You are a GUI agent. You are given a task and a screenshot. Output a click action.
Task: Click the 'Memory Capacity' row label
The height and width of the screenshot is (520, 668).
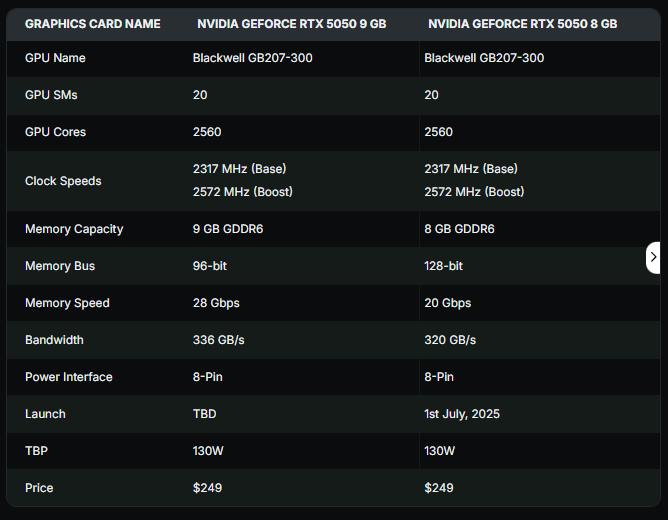[x=74, y=229]
